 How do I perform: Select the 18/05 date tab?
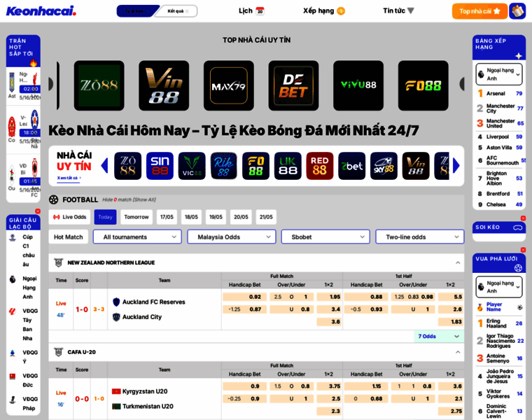point(191,217)
